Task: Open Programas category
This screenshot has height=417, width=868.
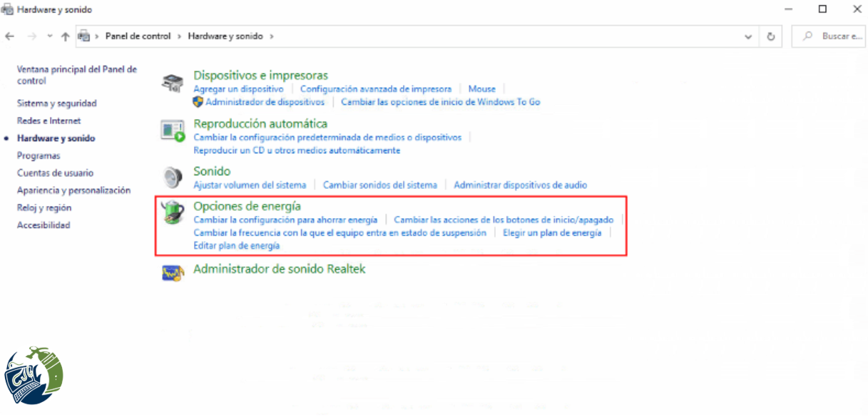Action: pyautogui.click(x=39, y=155)
